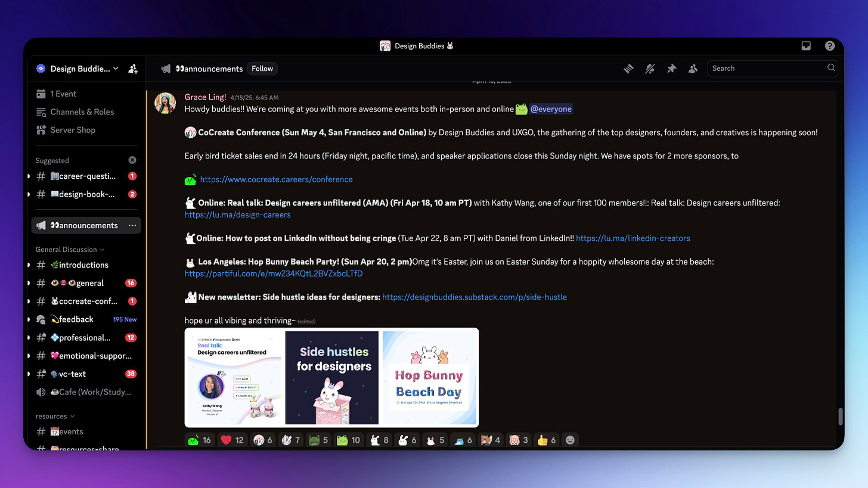Click the Grace Ling! username
This screenshot has height=488, width=868.
pyautogui.click(x=205, y=97)
